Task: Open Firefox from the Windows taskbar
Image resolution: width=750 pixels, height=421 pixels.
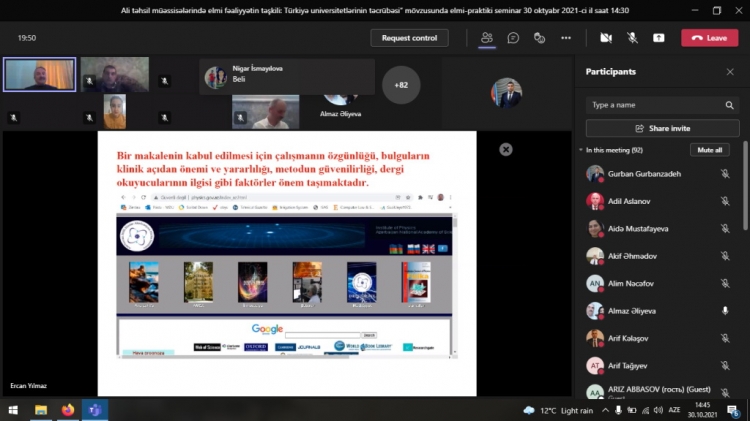Action: (x=68, y=410)
